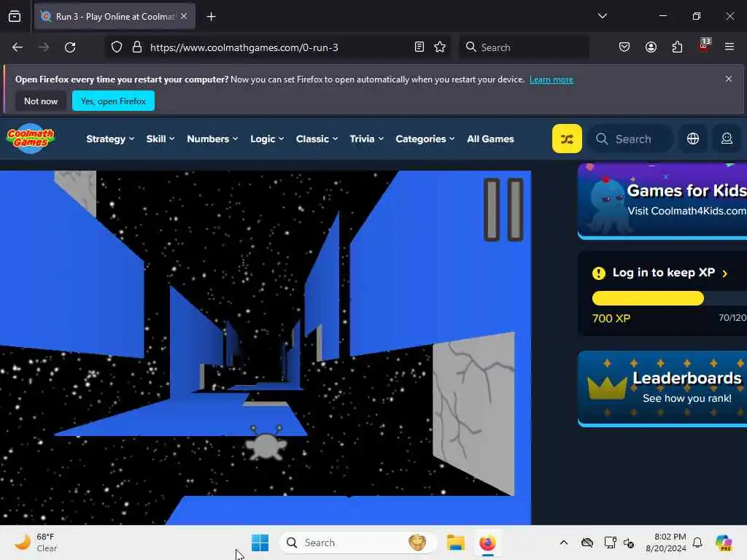Expand the Numbers menu
747x560 pixels.
click(x=212, y=139)
